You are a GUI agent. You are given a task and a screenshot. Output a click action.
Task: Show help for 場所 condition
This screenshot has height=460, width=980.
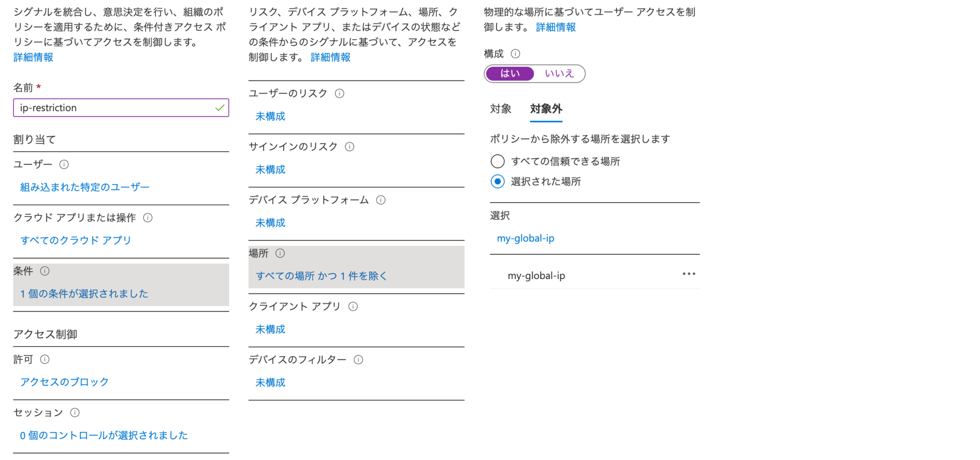pyautogui.click(x=280, y=253)
